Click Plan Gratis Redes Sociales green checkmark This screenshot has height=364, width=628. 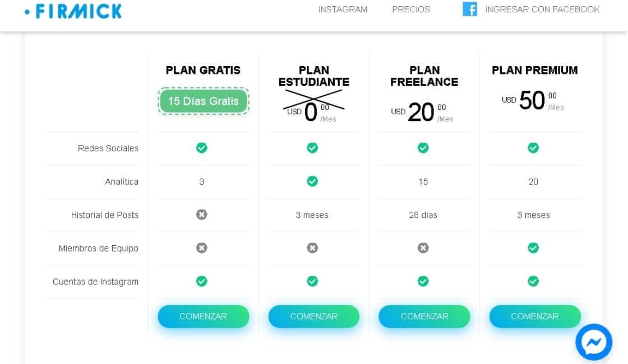tap(202, 148)
